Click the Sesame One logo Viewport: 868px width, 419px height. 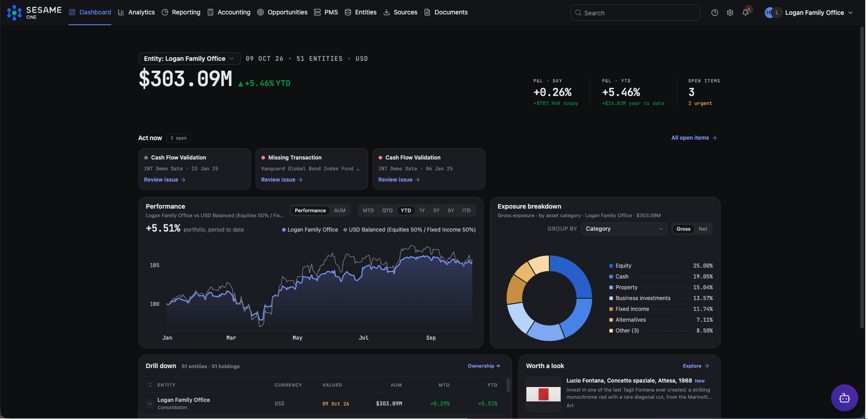point(34,13)
